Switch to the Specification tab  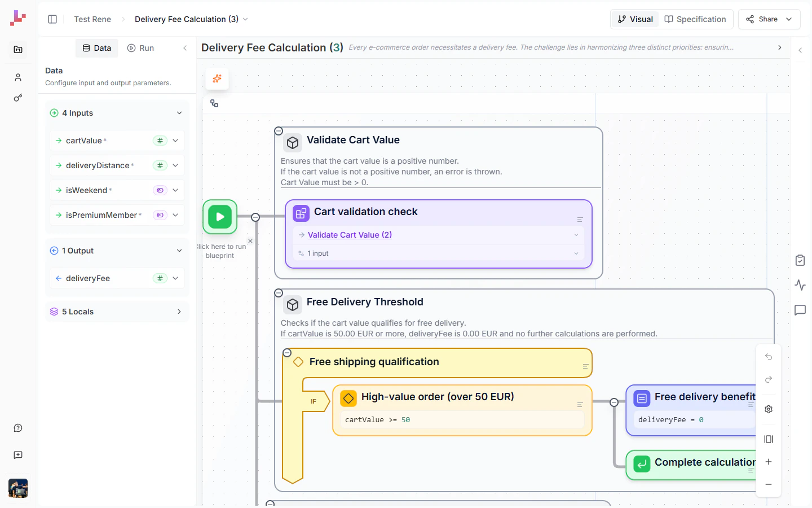click(696, 19)
